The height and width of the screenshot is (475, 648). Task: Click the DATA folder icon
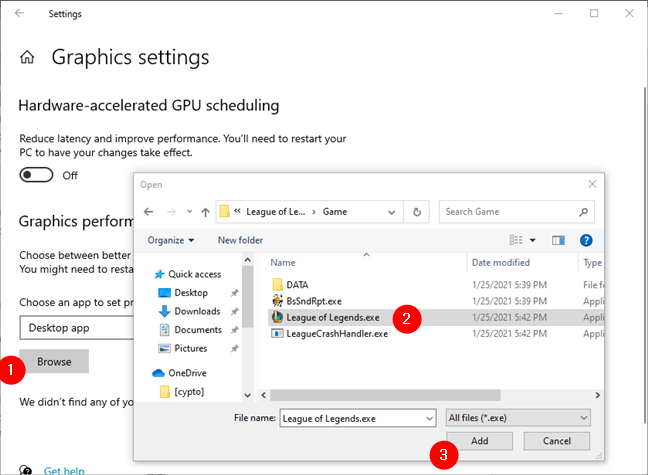click(277, 284)
